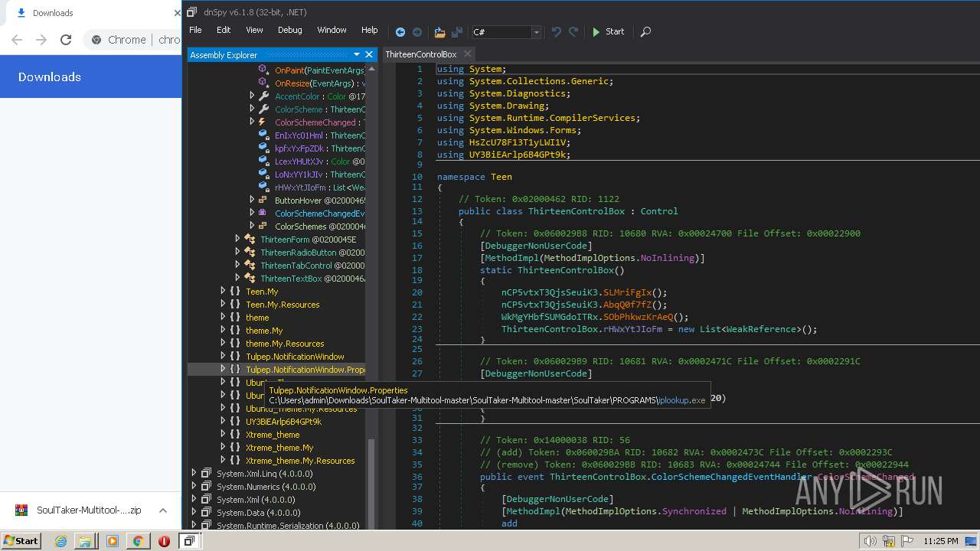The width and height of the screenshot is (980, 551).
Task: Click the rHWxYtJIoFm field icon
Action: click(263, 187)
